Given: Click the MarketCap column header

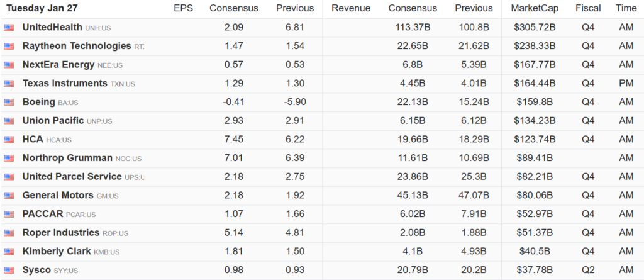Looking at the screenshot, I should coord(532,8).
